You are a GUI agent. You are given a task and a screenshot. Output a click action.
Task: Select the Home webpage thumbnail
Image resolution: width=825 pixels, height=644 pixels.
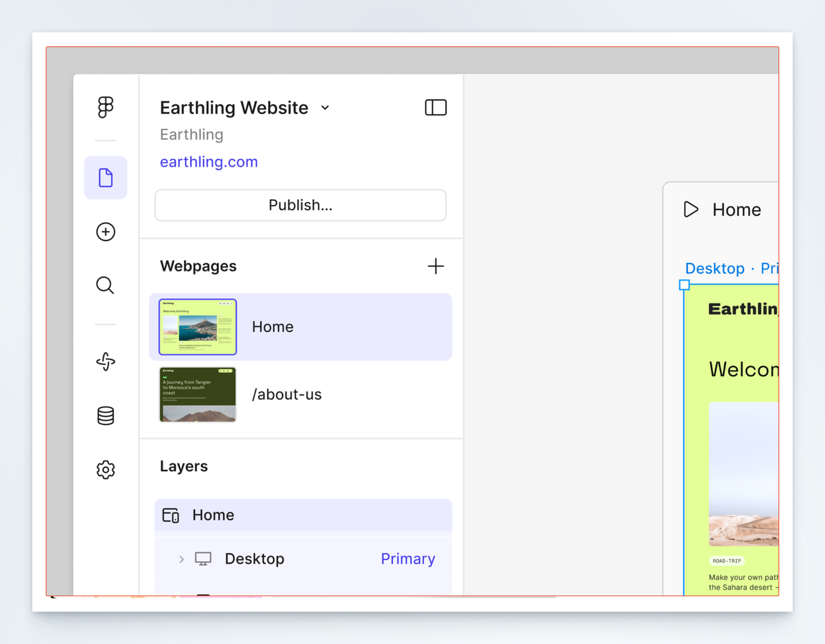tap(198, 327)
